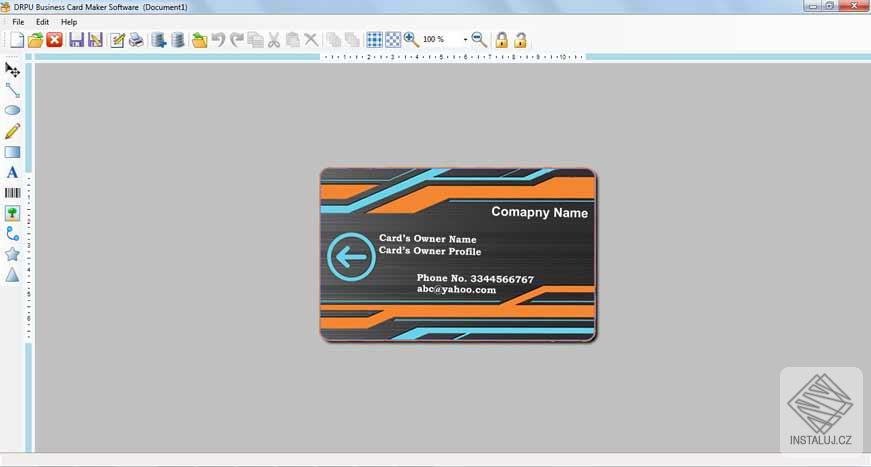The height and width of the screenshot is (467, 871).
Task: Print the business card
Action: click(136, 40)
